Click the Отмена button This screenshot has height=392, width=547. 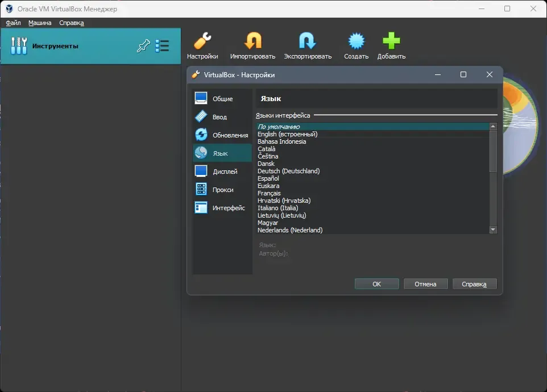[x=425, y=284]
